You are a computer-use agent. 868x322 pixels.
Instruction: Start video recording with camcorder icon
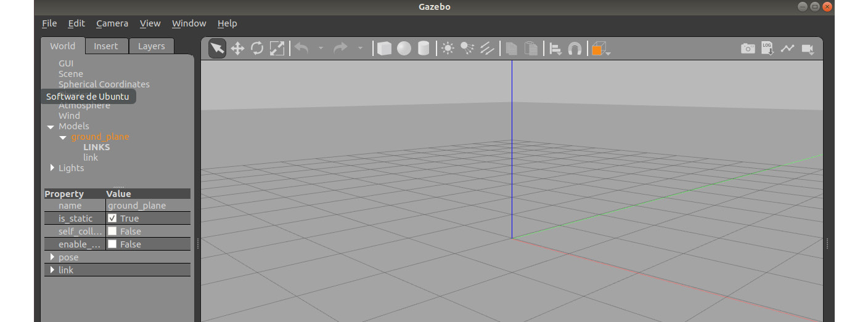pyautogui.click(x=808, y=48)
